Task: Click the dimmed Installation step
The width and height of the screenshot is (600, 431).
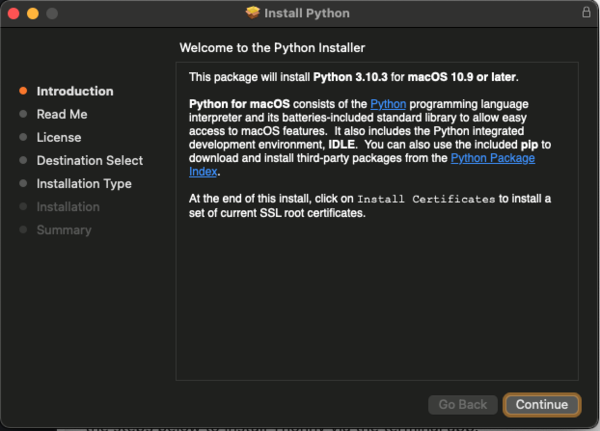Action: pyautogui.click(x=68, y=206)
